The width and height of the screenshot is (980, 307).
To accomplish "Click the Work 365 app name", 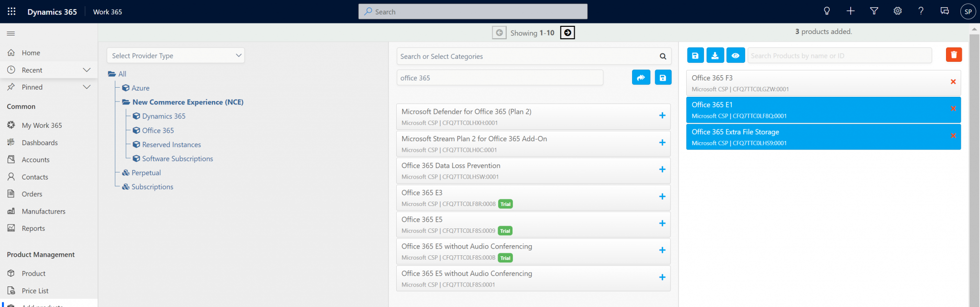I will (108, 12).
